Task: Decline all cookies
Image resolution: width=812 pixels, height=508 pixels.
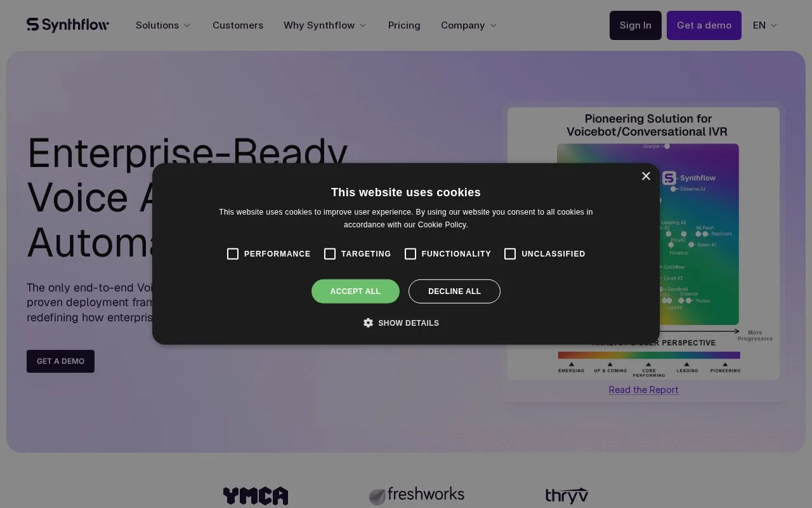Action: pos(454,291)
